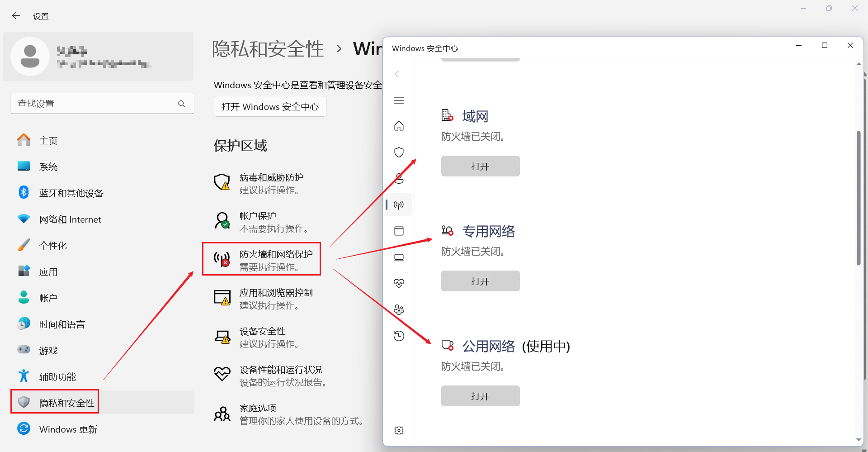Select Firewall & network protection sidebar icon
This screenshot has height=452, width=868.
coord(399,205)
